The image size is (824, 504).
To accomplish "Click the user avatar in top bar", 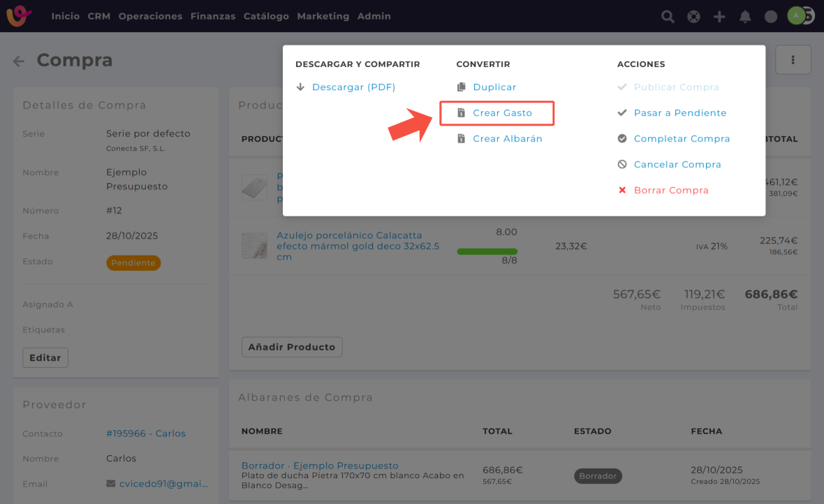I will point(796,15).
